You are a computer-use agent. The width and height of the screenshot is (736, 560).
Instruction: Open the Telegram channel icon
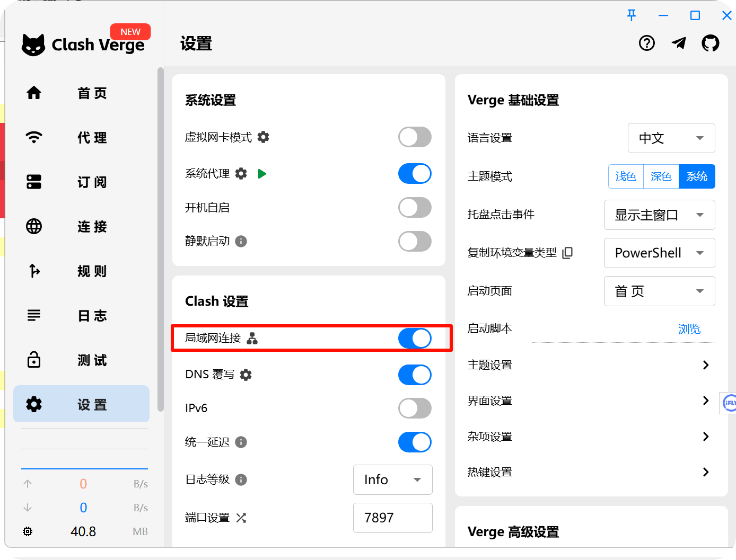pos(679,43)
